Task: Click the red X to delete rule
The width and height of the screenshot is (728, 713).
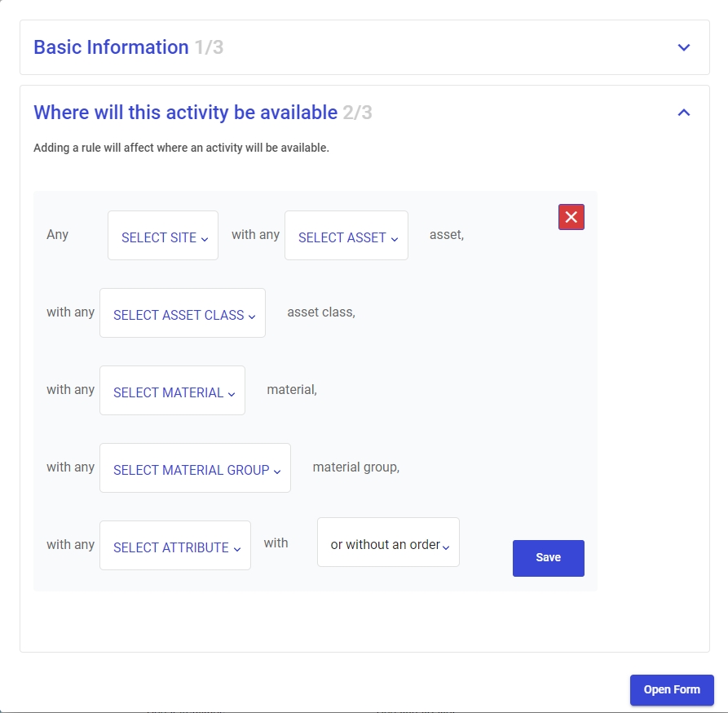Action: coord(571,217)
